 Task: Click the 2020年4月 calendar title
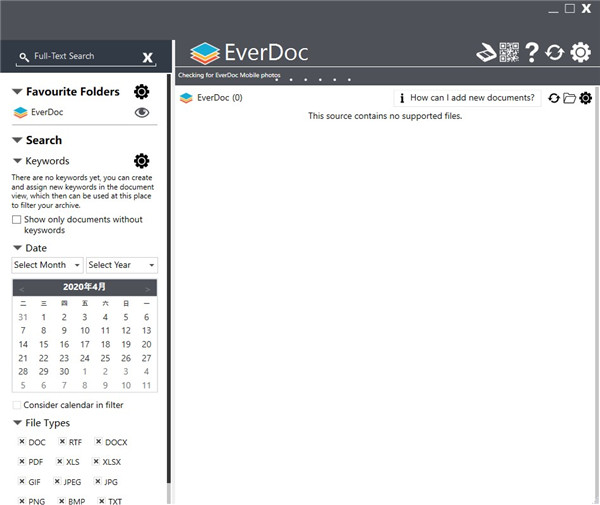[x=84, y=287]
